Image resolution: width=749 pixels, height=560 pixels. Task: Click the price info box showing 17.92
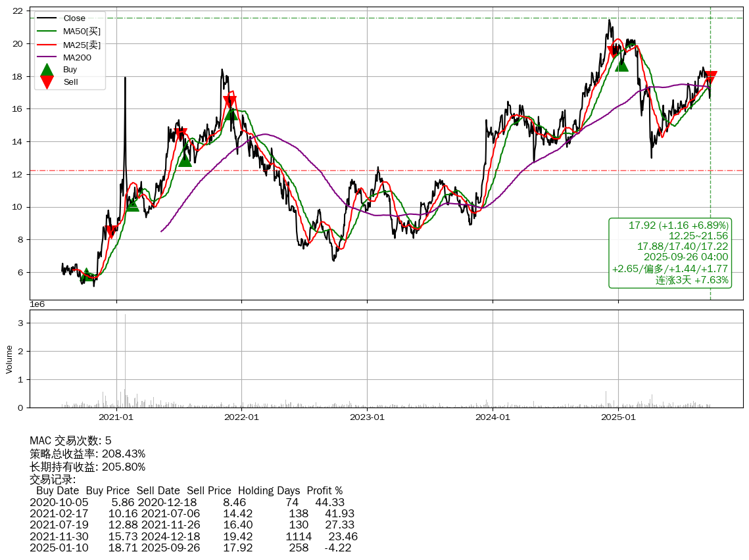pos(670,253)
